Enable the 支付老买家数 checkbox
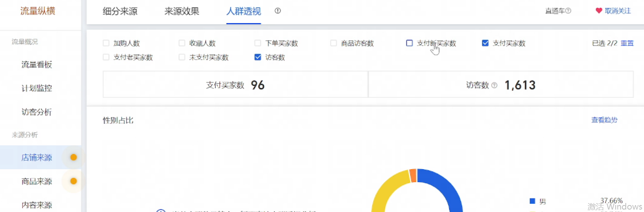The width and height of the screenshot is (644, 212). coord(106,57)
